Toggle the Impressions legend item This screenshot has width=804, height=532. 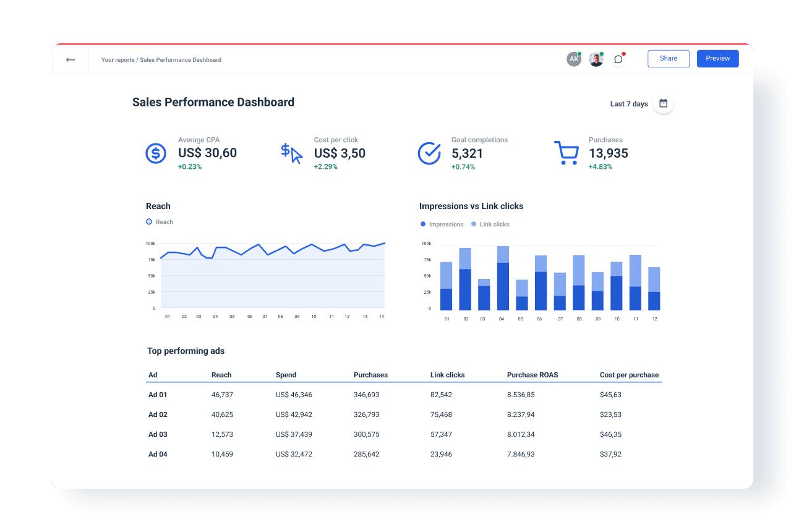[442, 224]
